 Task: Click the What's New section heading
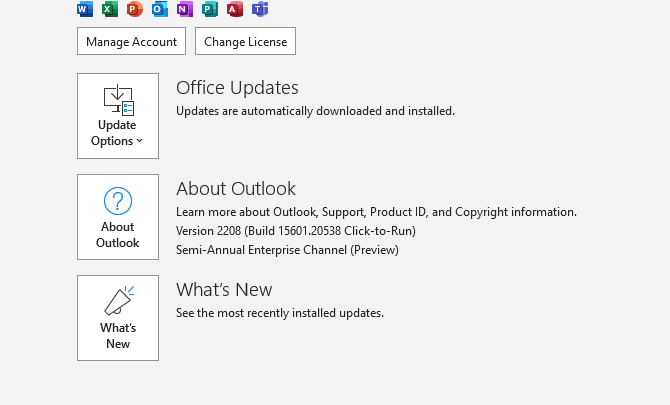[224, 290]
